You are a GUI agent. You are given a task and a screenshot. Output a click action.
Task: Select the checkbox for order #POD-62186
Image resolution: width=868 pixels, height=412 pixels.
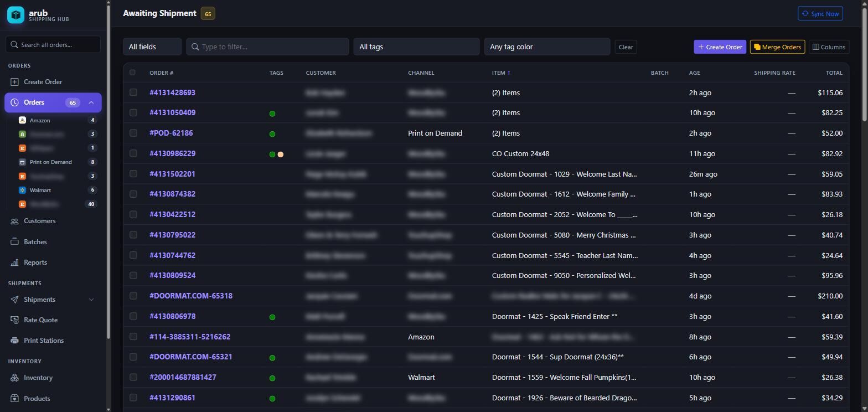pos(133,133)
